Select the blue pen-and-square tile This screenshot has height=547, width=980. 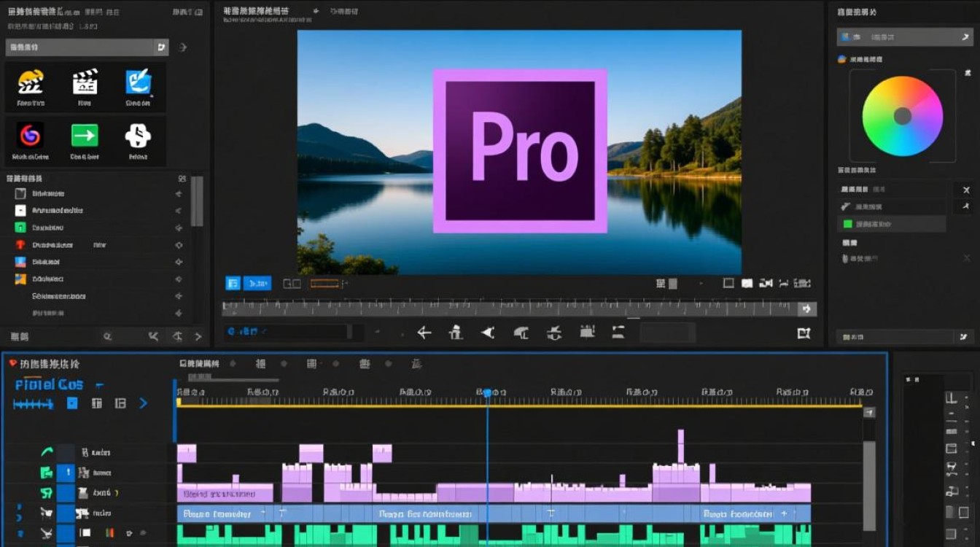(138, 86)
